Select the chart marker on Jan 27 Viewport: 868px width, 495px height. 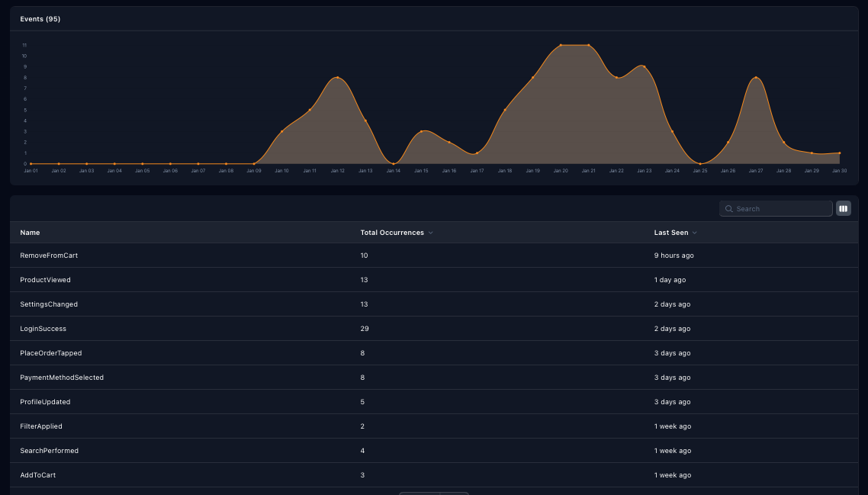coord(755,78)
